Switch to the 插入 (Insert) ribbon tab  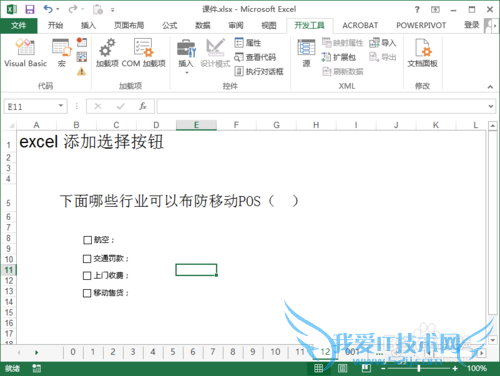[x=88, y=25]
